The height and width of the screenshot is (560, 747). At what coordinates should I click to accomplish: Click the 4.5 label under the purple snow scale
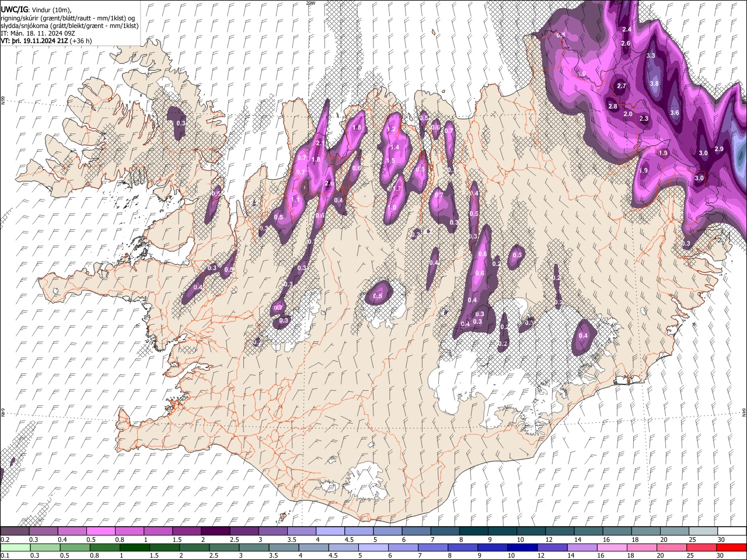pyautogui.click(x=349, y=540)
